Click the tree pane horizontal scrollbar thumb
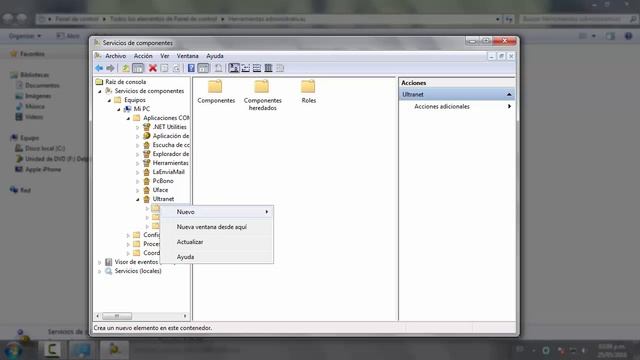The width and height of the screenshot is (640, 360). 117,316
